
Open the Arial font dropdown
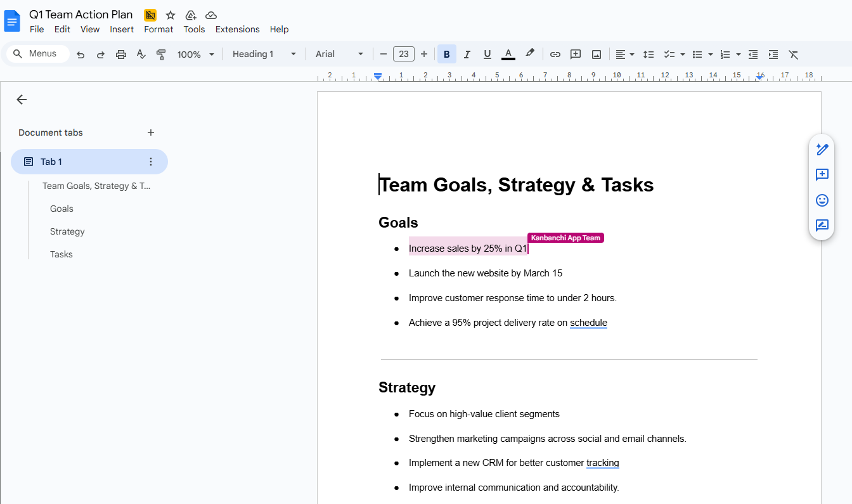coord(339,54)
